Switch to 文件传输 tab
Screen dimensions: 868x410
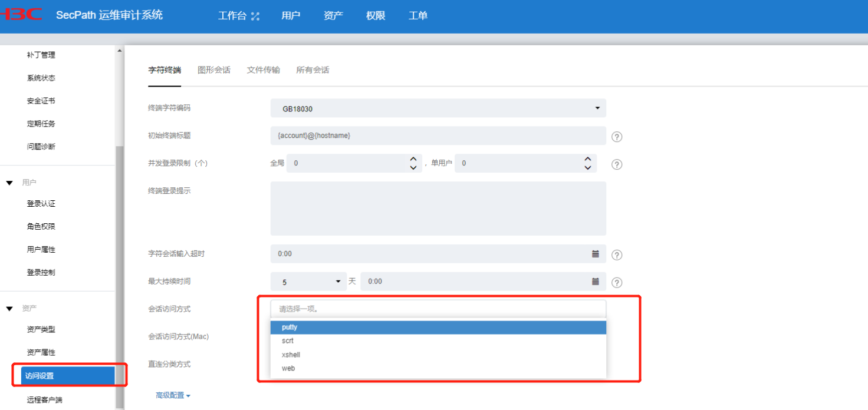[264, 70]
